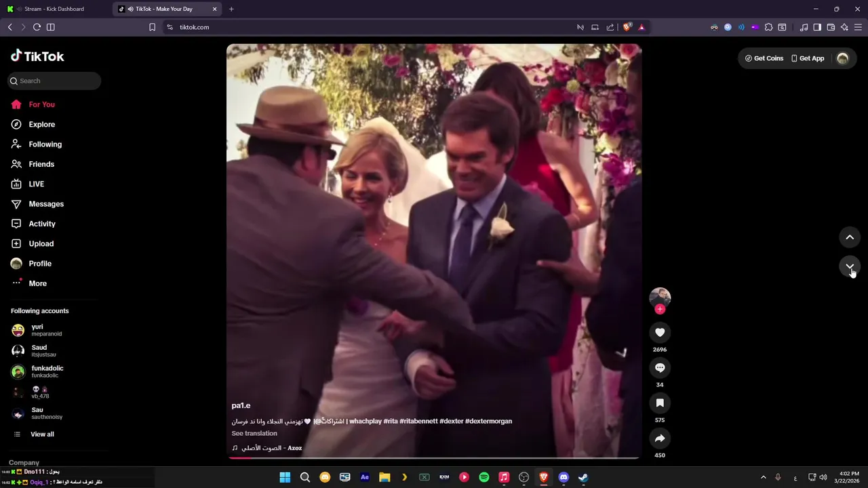This screenshot has width=868, height=488.
Task: Click the TikTok search field
Action: click(54, 81)
